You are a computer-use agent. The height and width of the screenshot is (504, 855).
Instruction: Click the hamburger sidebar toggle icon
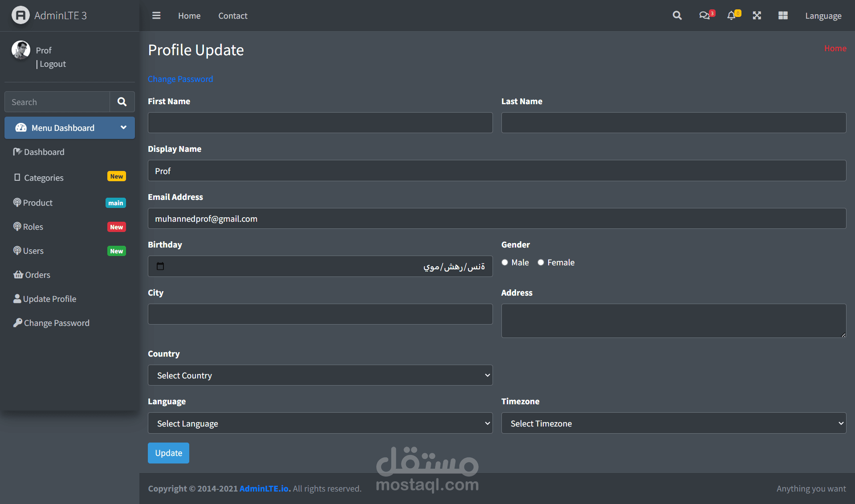[156, 16]
